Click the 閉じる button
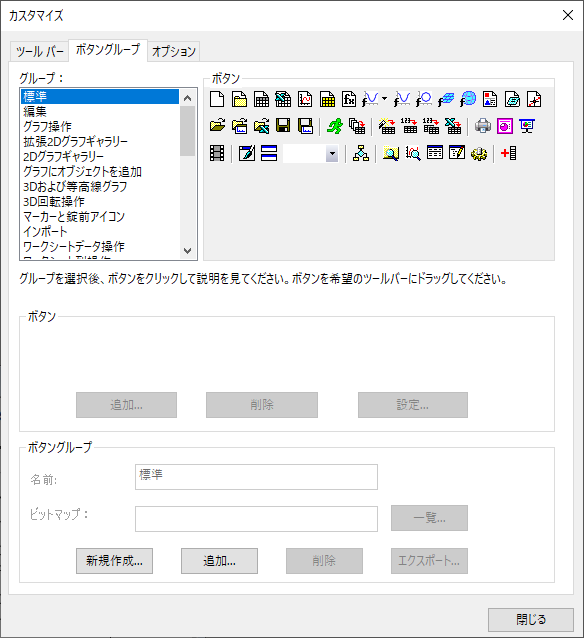 click(531, 620)
